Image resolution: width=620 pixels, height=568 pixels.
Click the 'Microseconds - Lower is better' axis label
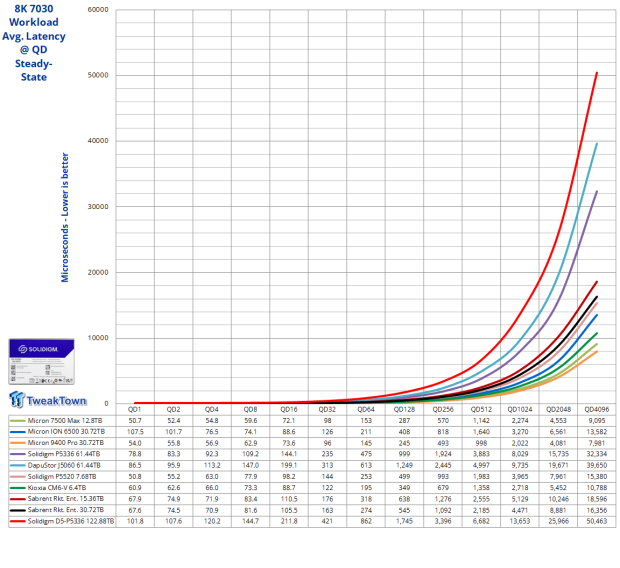click(64, 218)
